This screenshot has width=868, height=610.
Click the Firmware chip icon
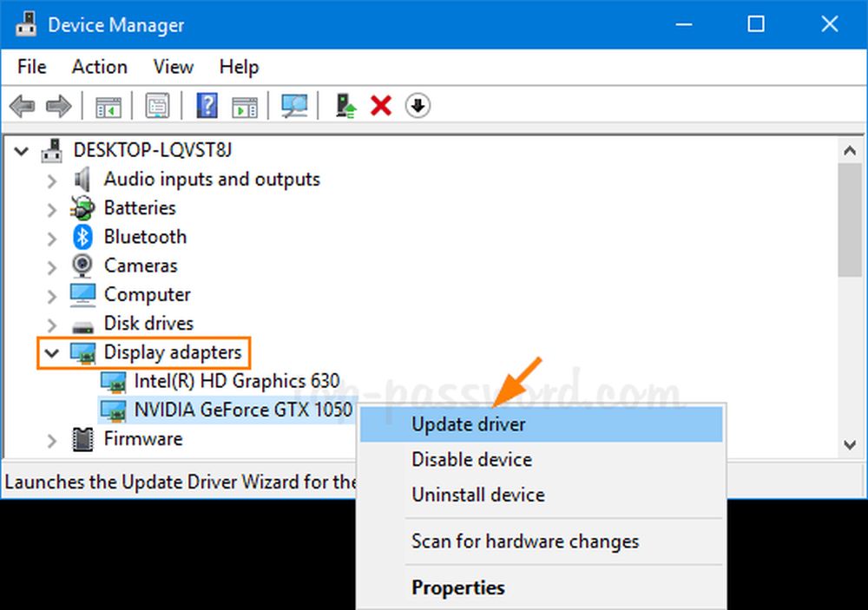(x=83, y=440)
